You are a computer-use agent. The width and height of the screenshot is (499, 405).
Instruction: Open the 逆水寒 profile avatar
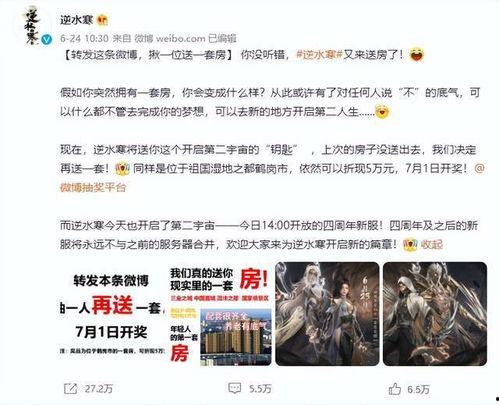(x=33, y=26)
